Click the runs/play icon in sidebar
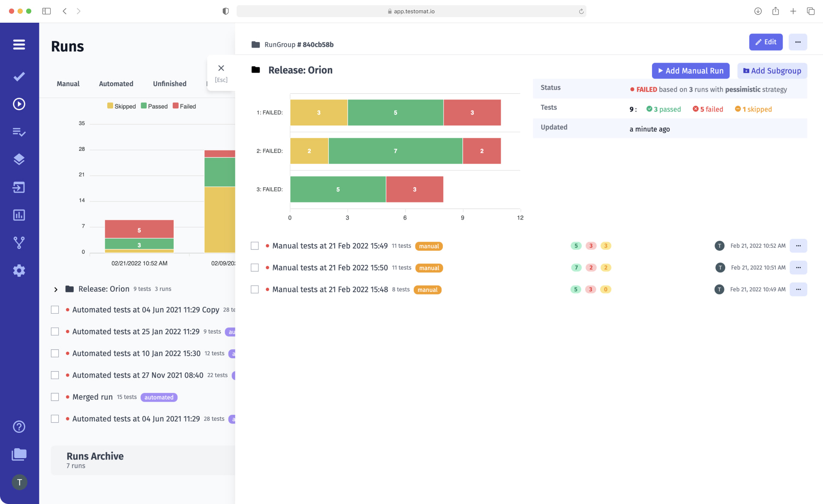 point(19,103)
